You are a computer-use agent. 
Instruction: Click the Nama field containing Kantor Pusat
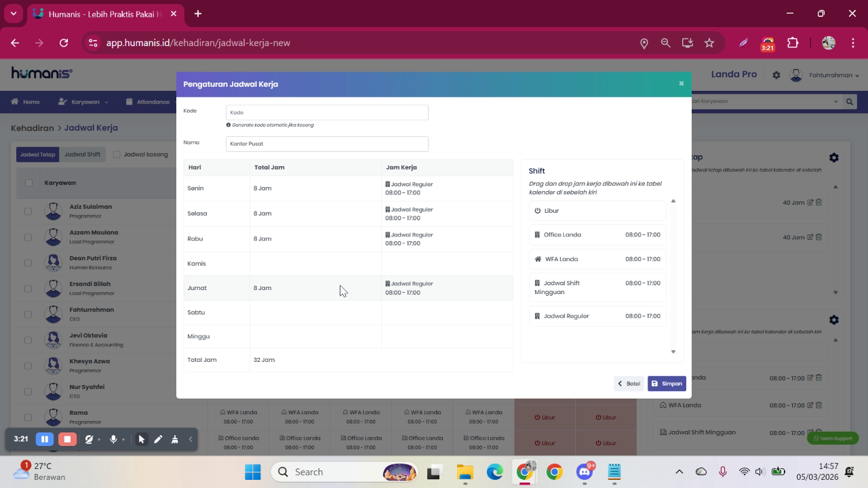coord(327,144)
